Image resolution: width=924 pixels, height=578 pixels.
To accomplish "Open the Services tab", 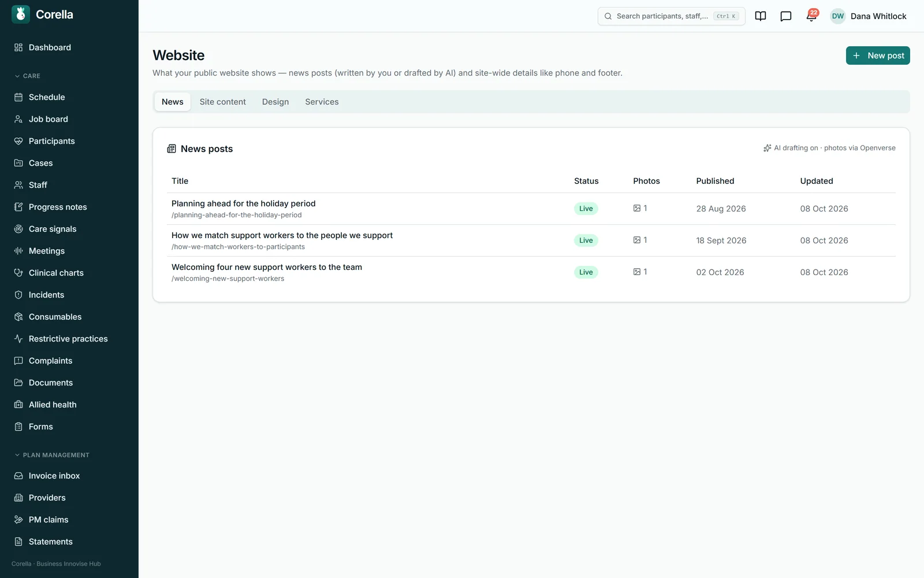I will tap(322, 102).
